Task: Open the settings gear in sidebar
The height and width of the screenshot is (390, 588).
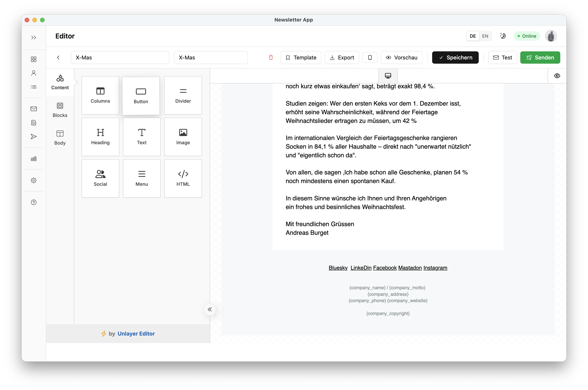Action: point(34,180)
